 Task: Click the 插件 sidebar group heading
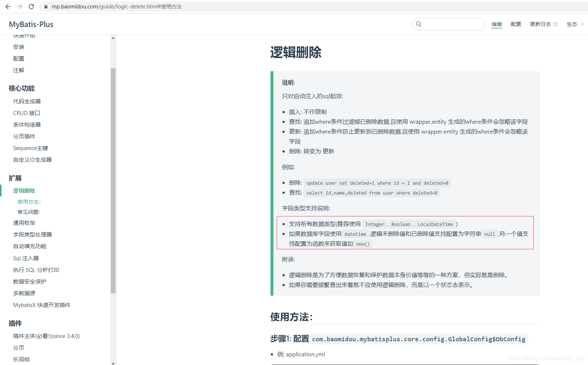coord(15,323)
